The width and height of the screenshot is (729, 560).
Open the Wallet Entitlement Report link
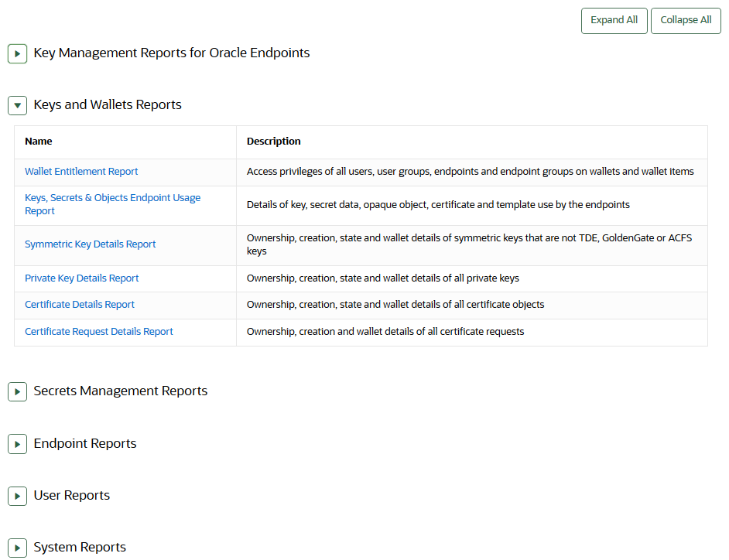coord(81,172)
